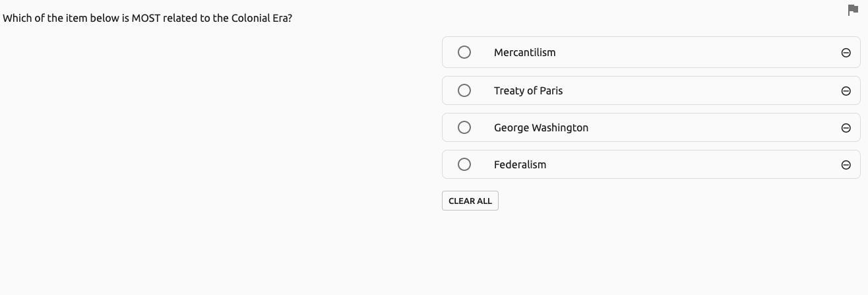This screenshot has width=868, height=295.
Task: Click empty space inside the Federalism answer card
Action: (x=693, y=165)
